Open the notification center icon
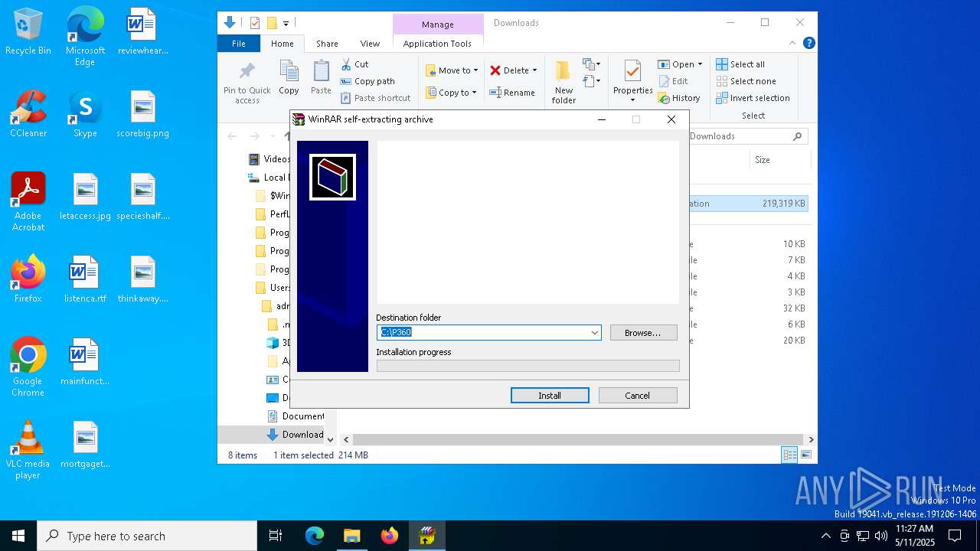Image resolution: width=980 pixels, height=551 pixels. pos(955,536)
